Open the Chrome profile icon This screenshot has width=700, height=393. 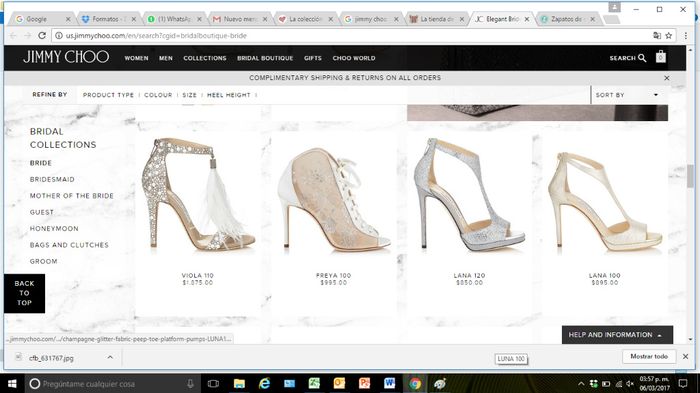614,8
